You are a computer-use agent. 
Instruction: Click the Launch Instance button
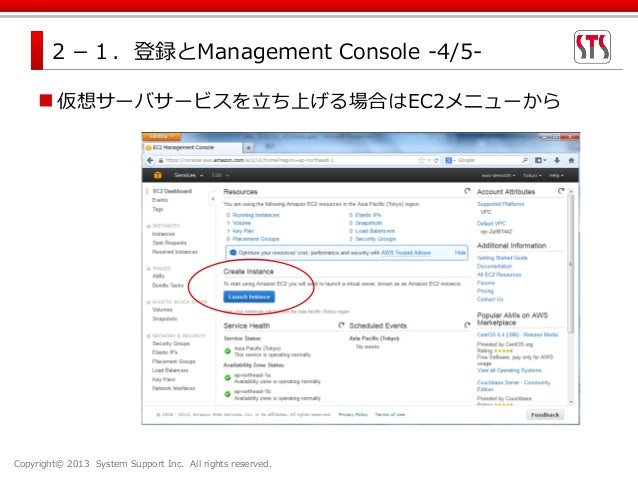[249, 297]
